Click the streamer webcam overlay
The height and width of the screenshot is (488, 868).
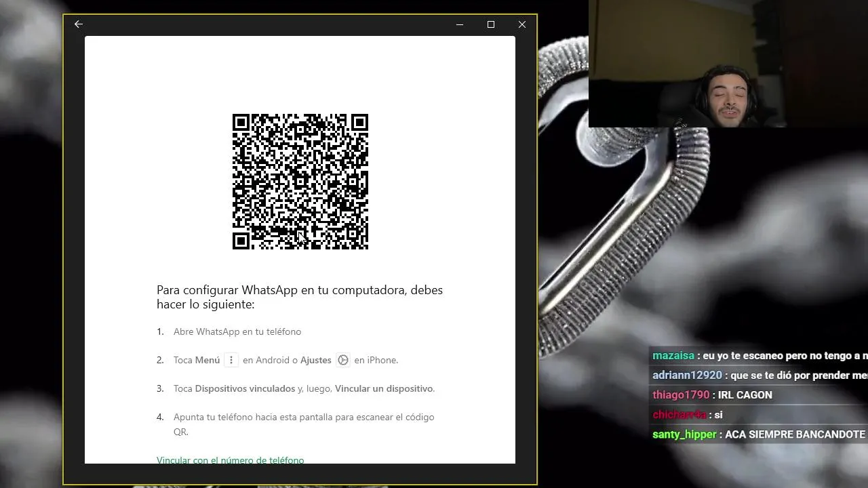click(x=728, y=64)
